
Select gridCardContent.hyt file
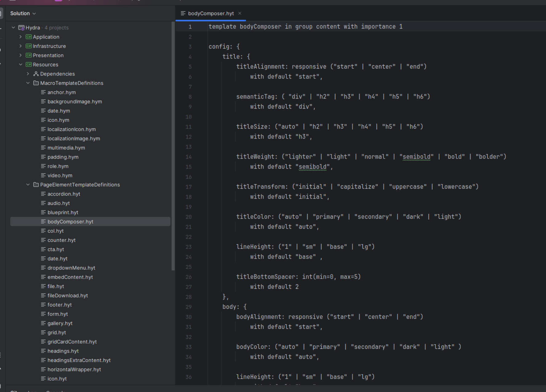(x=72, y=342)
